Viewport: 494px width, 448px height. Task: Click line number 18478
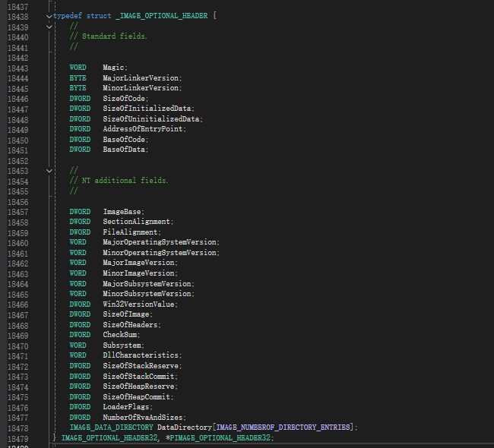tap(18, 428)
